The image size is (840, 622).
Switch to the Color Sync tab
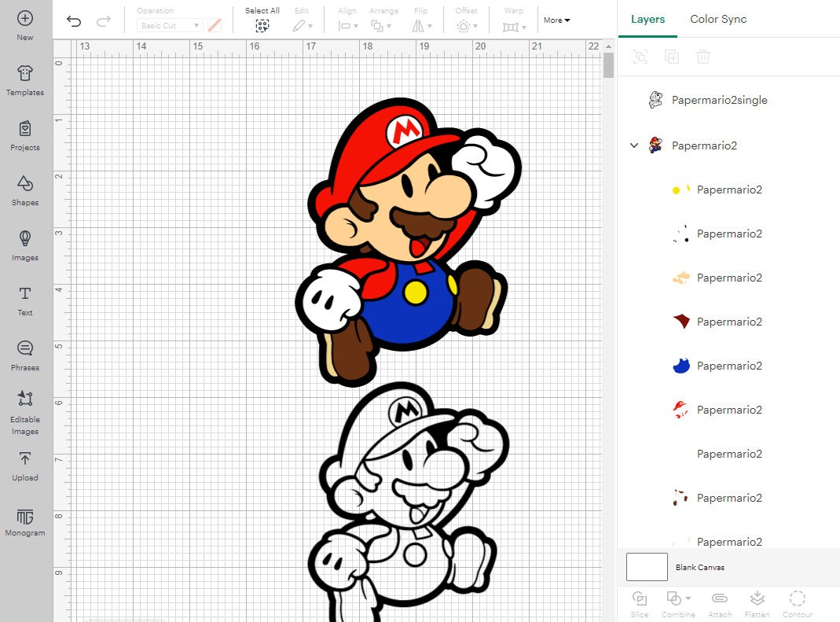tap(717, 19)
